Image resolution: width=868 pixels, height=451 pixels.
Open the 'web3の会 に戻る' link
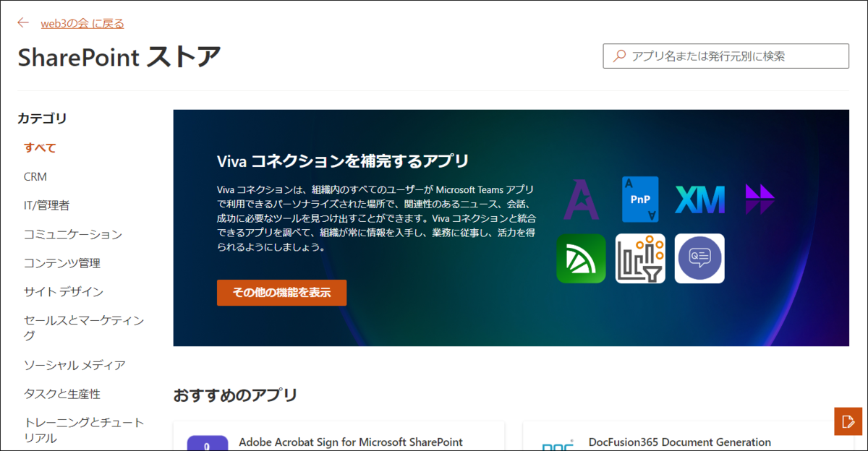coord(82,23)
